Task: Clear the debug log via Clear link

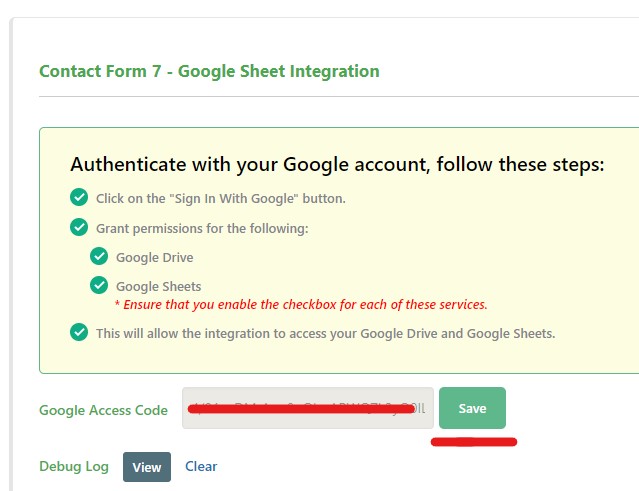Action: (201, 466)
